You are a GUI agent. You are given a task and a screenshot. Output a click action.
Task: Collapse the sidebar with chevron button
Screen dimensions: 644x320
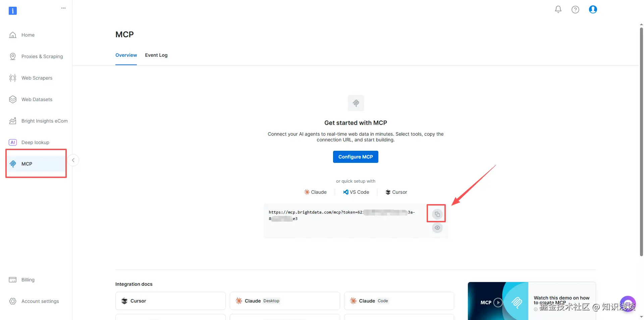pos(73,160)
